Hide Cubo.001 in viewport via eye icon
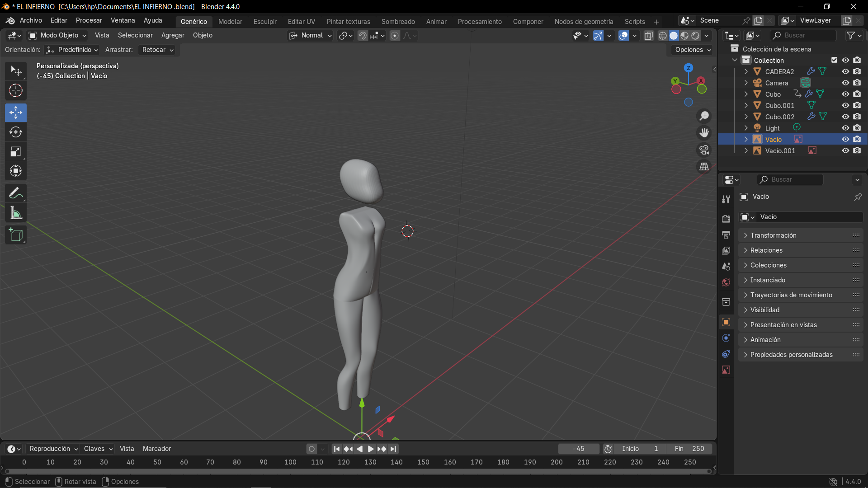Image resolution: width=868 pixels, height=488 pixels. point(845,105)
